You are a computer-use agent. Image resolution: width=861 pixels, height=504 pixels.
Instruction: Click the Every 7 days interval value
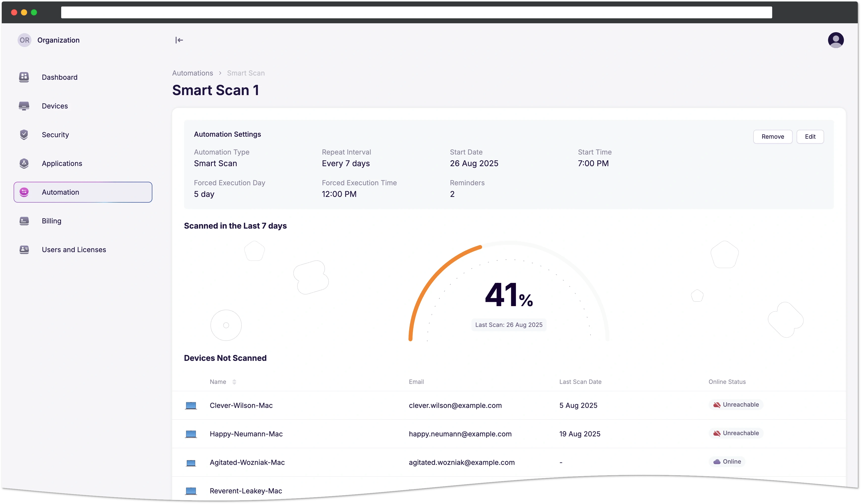(346, 163)
